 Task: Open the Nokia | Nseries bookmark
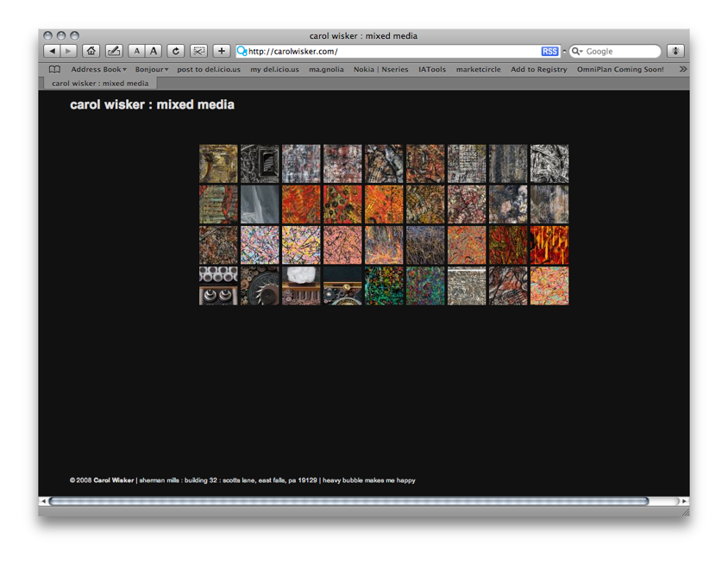pyautogui.click(x=380, y=70)
